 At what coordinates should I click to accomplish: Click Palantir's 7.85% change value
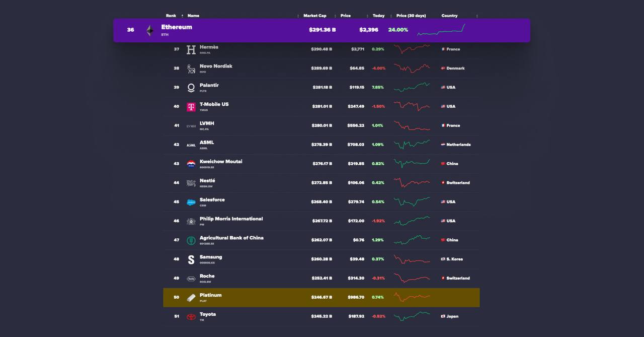[x=378, y=87]
